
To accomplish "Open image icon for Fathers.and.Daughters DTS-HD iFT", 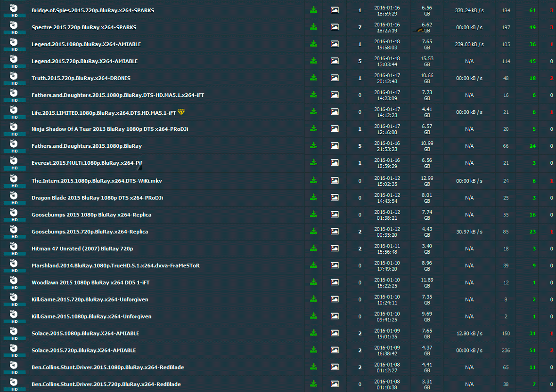I will [x=335, y=95].
